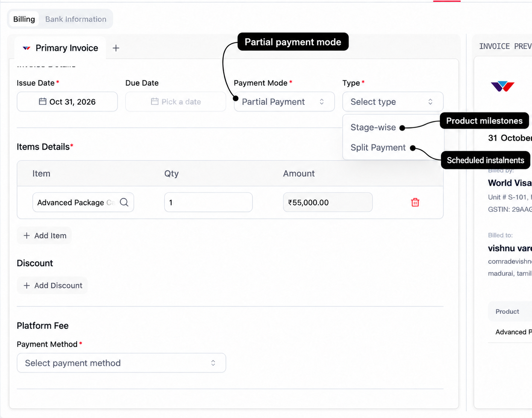532x418 pixels.
Task: Click the Platform Fee heading
Action: click(42, 326)
